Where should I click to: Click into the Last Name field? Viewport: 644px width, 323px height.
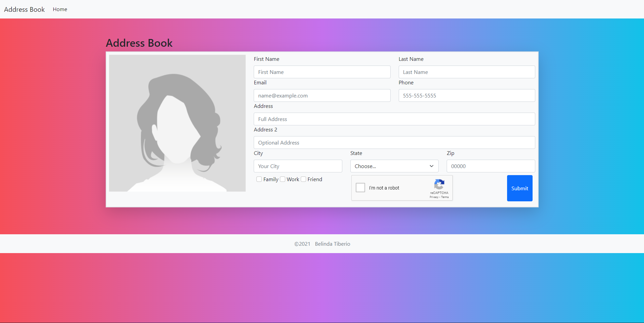[x=466, y=72]
